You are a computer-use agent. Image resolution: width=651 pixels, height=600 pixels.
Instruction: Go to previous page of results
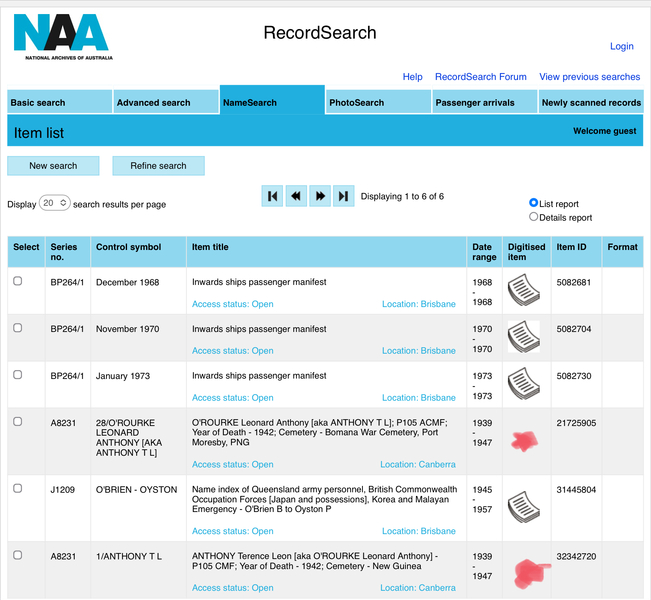296,196
